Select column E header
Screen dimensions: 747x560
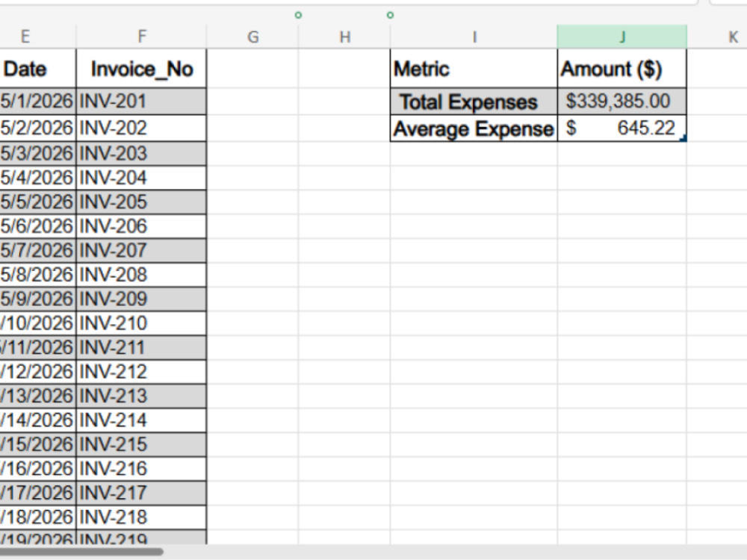37,37
